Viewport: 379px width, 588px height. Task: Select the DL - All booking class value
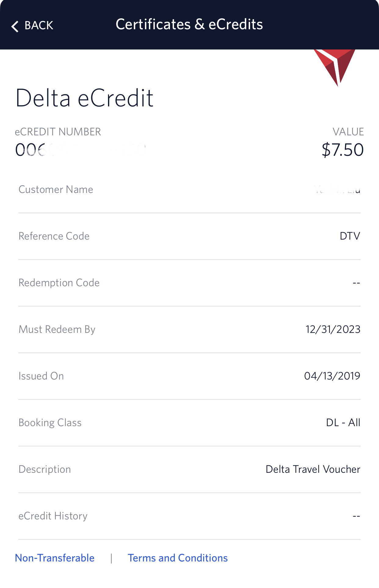coord(343,423)
